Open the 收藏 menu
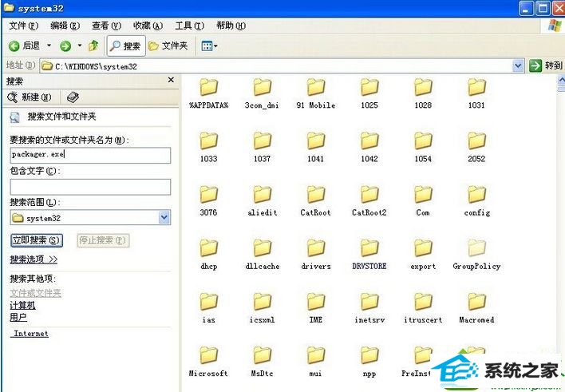 (x=148, y=26)
